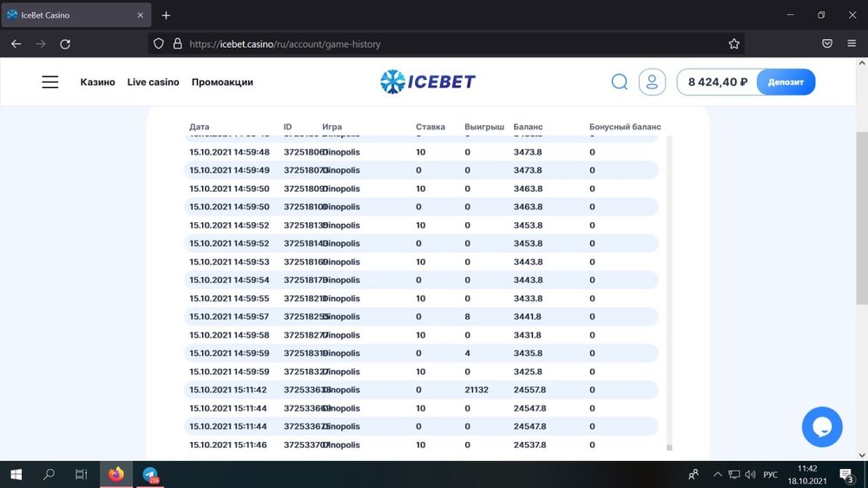
Task: Open a new browser tab
Action: [166, 15]
